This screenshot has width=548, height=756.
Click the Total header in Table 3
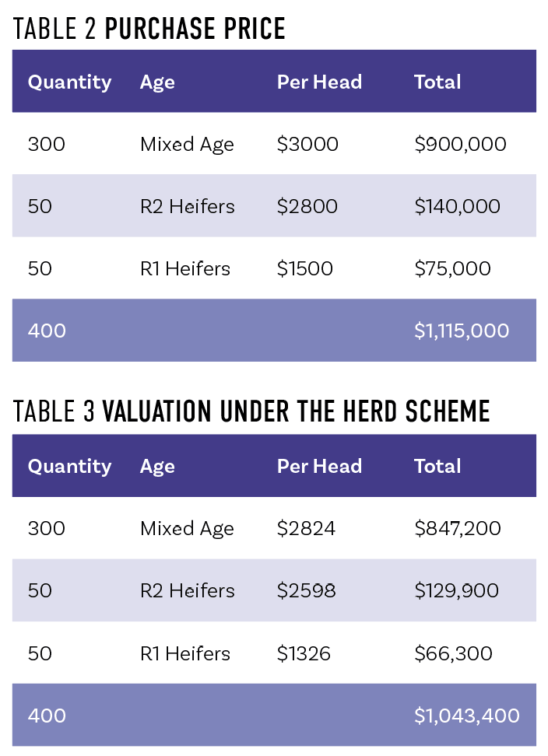[x=437, y=466]
